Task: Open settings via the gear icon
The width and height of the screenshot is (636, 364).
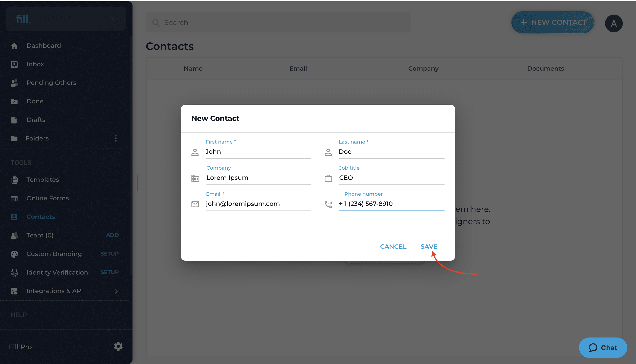Action: [118, 347]
